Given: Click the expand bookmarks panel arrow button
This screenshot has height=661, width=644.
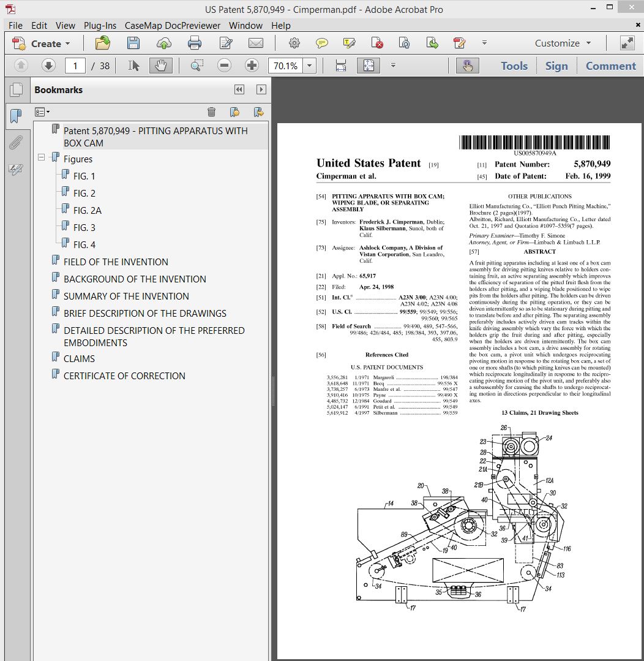Looking at the screenshot, I should pyautogui.click(x=261, y=89).
